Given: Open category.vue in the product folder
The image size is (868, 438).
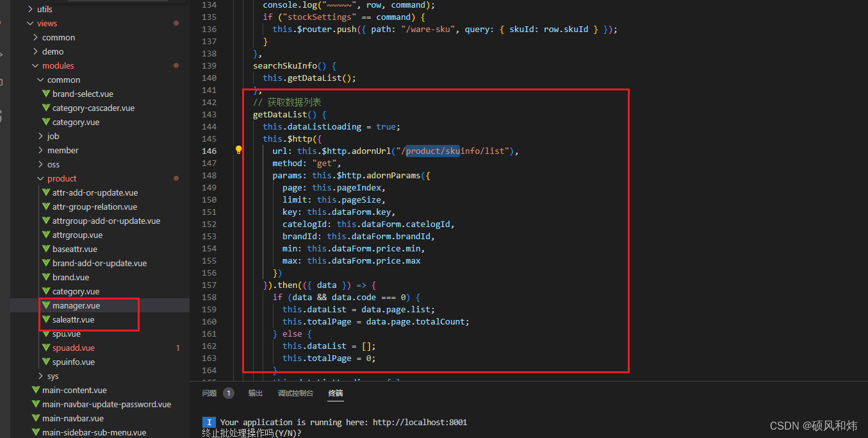Looking at the screenshot, I should pyautogui.click(x=76, y=291).
